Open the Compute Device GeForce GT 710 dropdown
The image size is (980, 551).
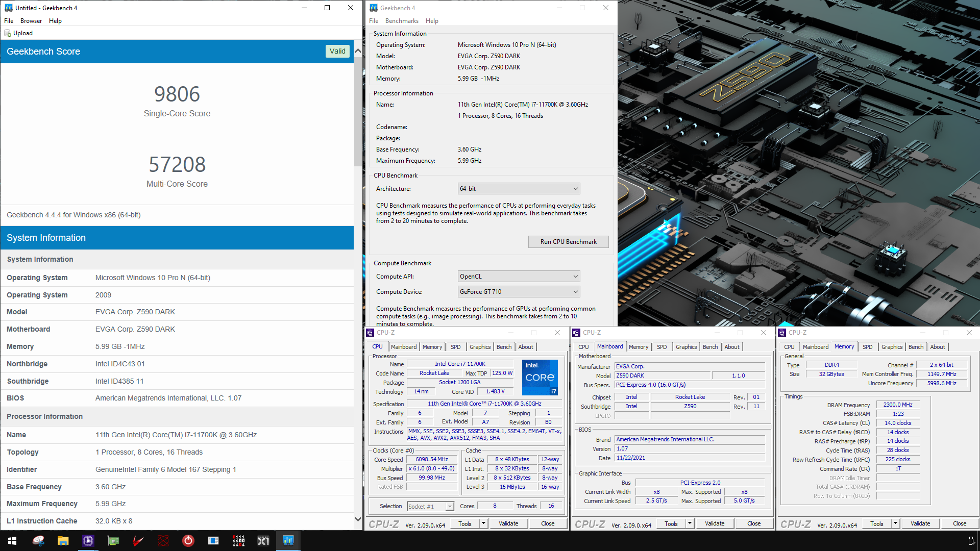click(x=519, y=292)
